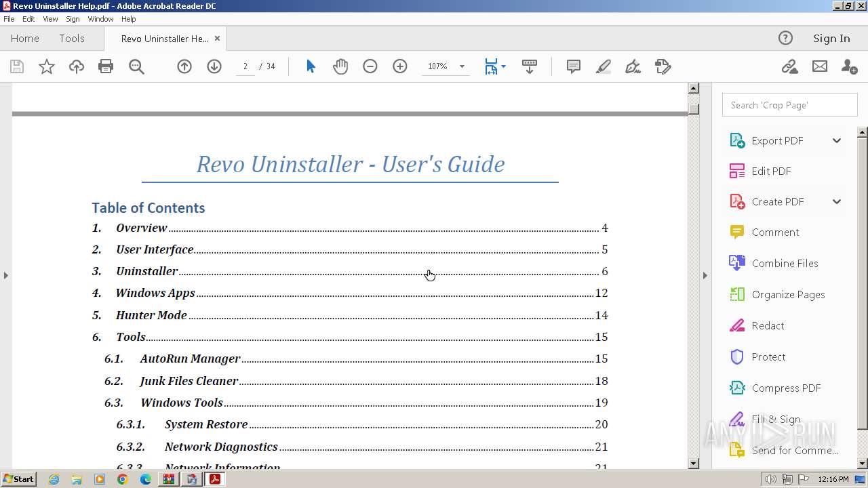
Task: Send file by email envelope icon
Action: (x=820, y=66)
